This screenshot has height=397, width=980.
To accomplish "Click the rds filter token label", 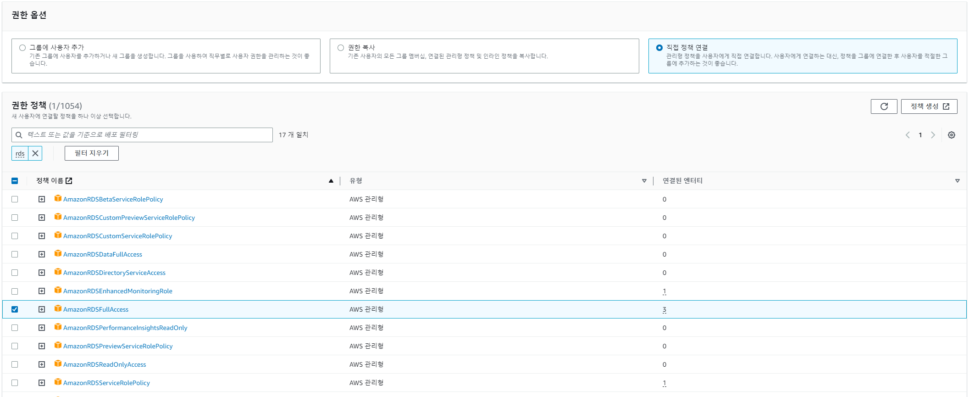I will [20, 153].
